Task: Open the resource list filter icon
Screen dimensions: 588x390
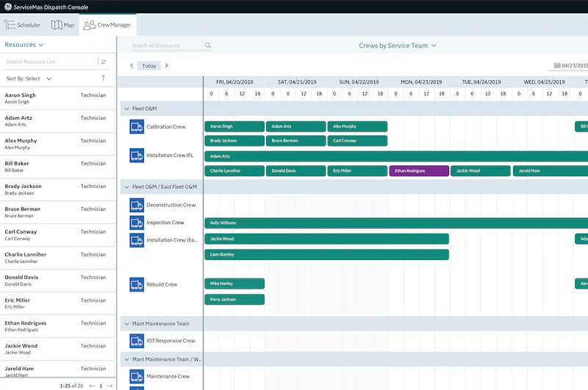Action: point(104,62)
